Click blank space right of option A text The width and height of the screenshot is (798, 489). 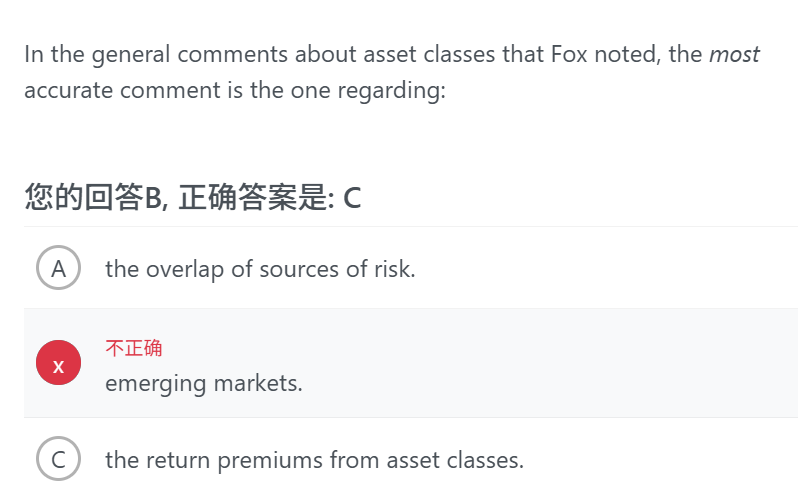606,268
